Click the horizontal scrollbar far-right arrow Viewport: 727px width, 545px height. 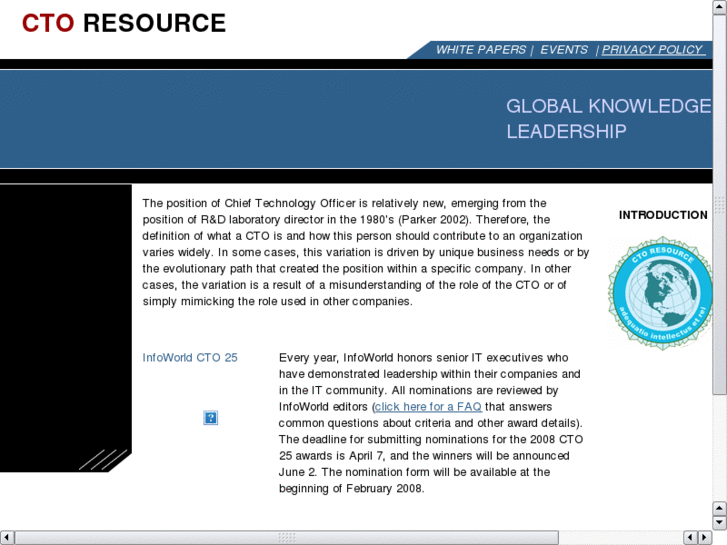click(x=705, y=538)
